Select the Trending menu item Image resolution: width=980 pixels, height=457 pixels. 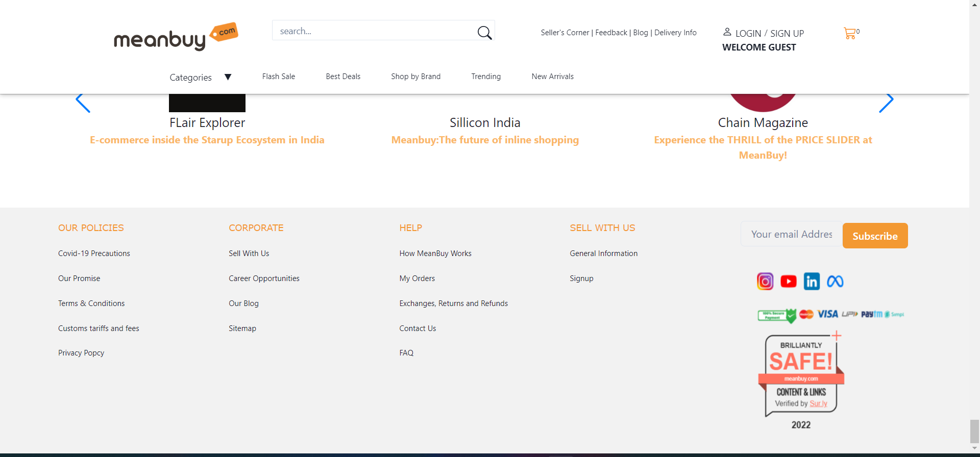[486, 77]
